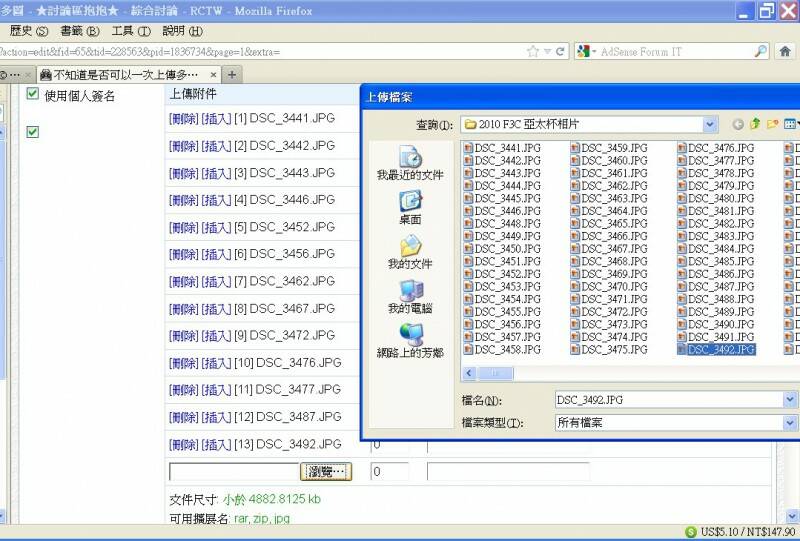The height and width of the screenshot is (541, 800).
Task: Open the search engine selector icon
Action: coord(586,51)
